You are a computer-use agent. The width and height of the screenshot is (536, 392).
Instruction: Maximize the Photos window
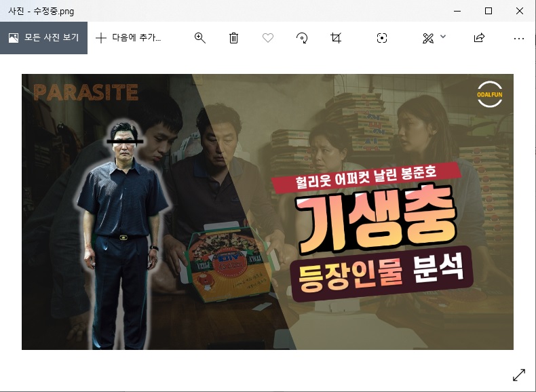489,11
